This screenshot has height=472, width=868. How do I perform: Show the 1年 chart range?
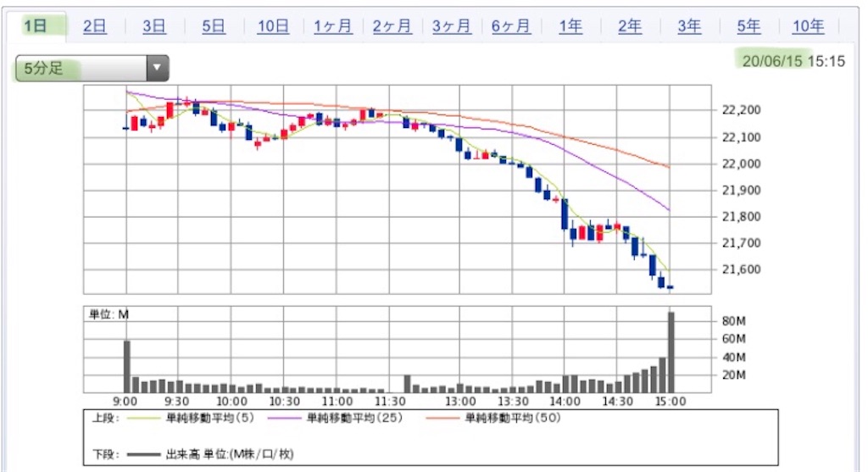click(x=570, y=26)
